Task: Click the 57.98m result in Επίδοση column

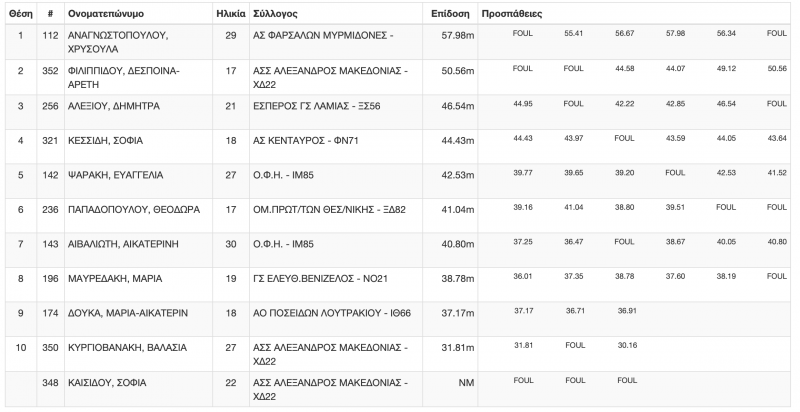Action: (x=458, y=35)
